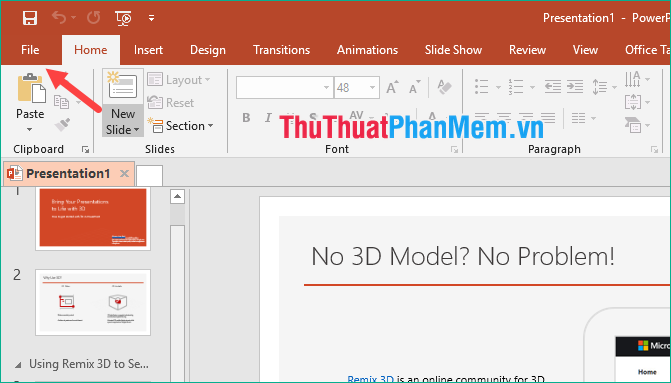This screenshot has width=671, height=383.
Task: Open Clipboard pane dialog launcher
Action: coord(85,149)
